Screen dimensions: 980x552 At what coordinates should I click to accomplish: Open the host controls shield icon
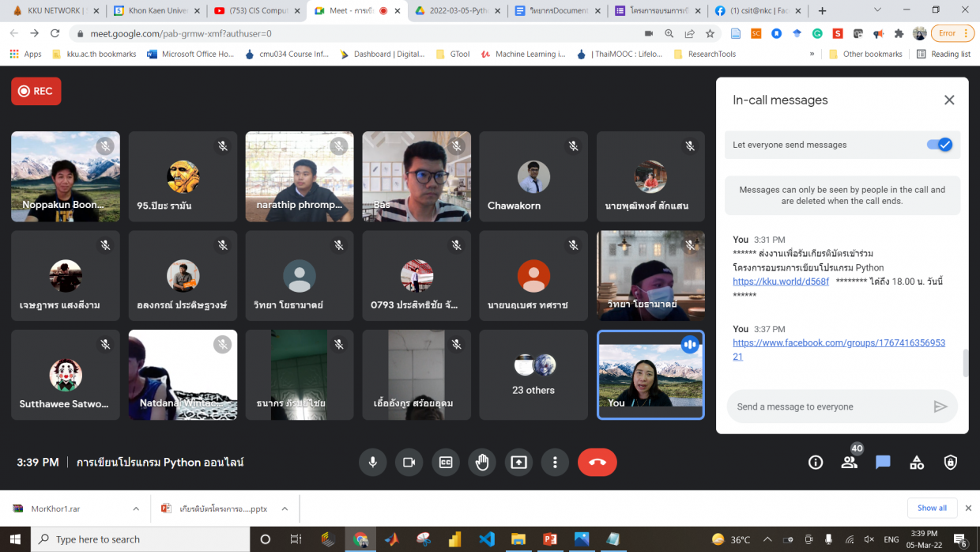(x=950, y=463)
